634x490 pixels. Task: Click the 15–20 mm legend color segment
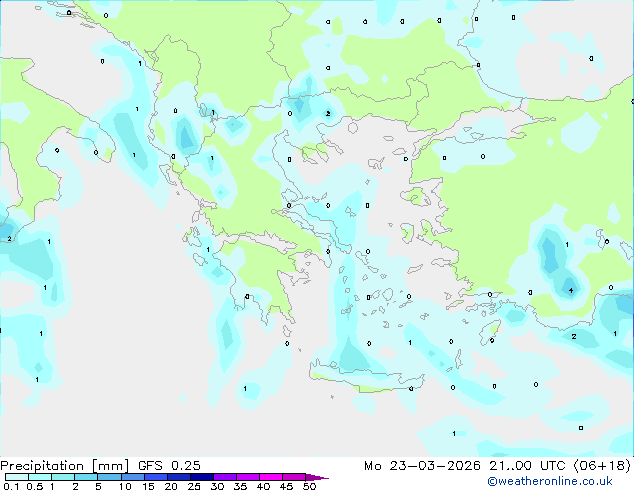(156, 477)
